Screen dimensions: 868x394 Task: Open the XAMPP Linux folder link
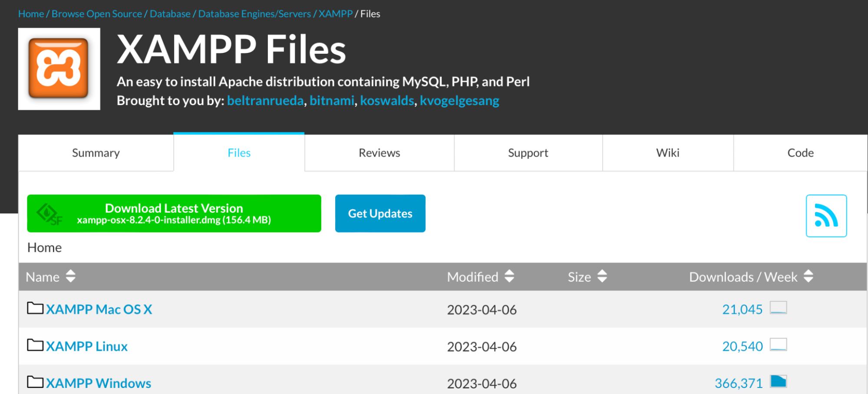[x=87, y=346]
